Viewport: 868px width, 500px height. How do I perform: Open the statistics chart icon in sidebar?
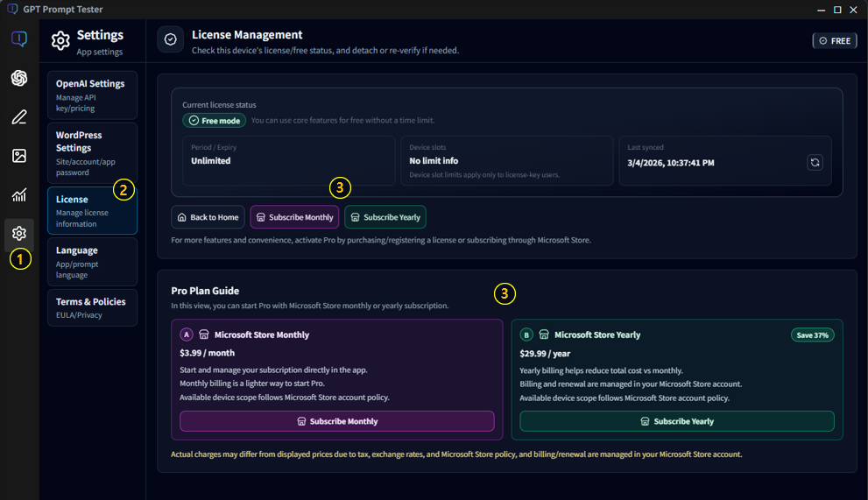(x=19, y=194)
